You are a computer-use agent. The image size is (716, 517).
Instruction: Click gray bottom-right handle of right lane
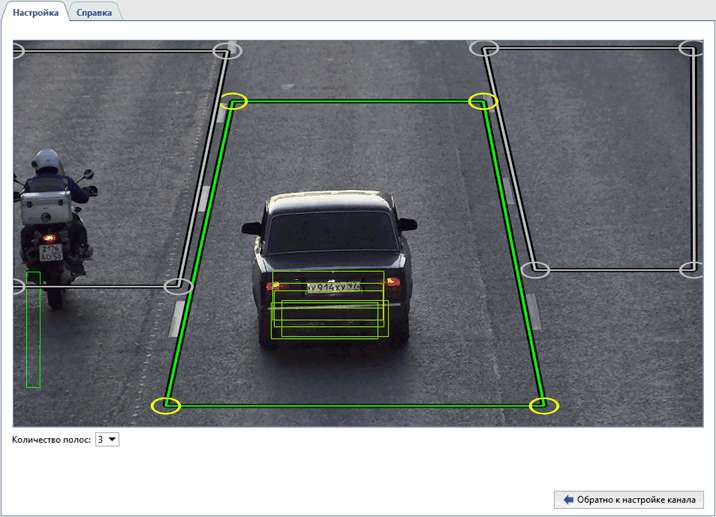coord(690,270)
